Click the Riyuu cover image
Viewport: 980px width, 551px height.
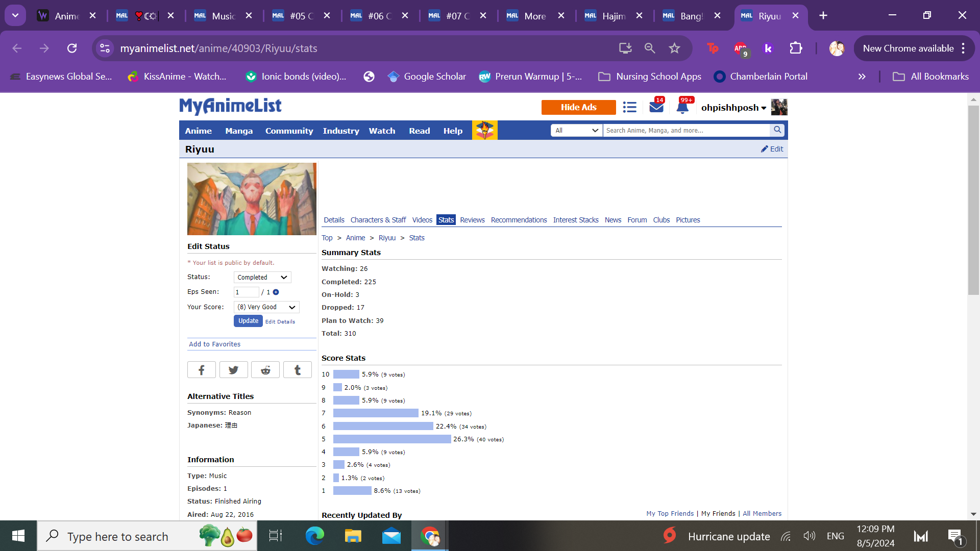[x=252, y=199]
